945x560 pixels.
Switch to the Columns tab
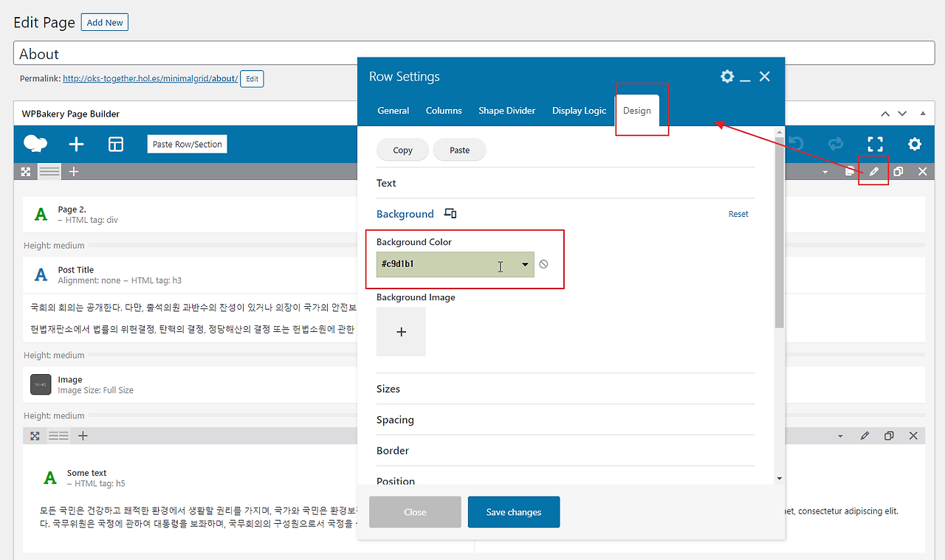pos(444,111)
